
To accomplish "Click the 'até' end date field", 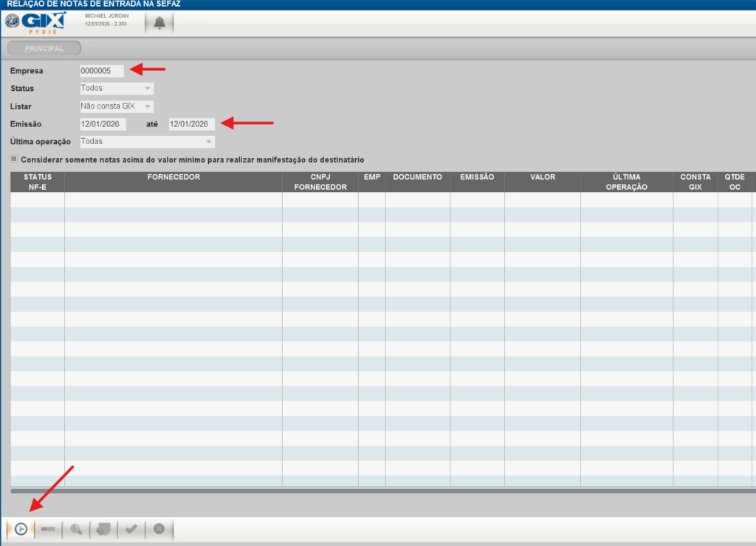I will tap(192, 124).
